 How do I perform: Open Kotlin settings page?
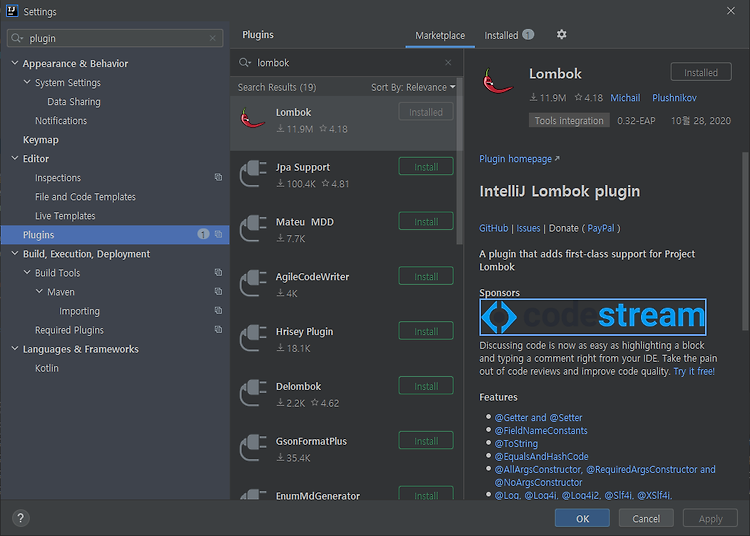click(x=46, y=368)
